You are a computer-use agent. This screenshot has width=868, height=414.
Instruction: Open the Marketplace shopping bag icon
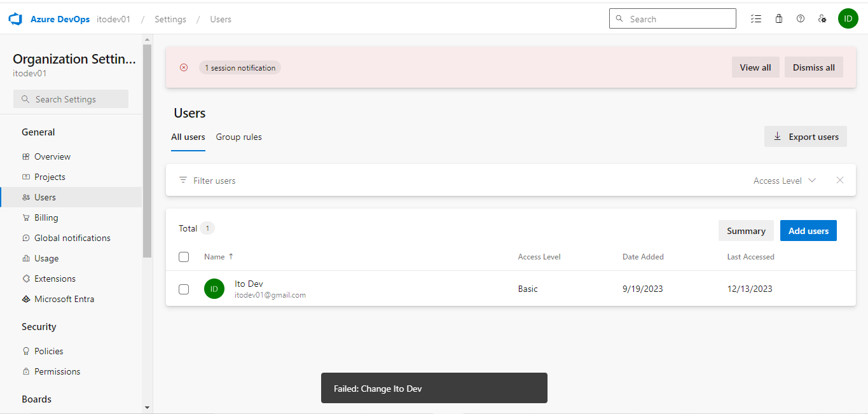[778, 19]
